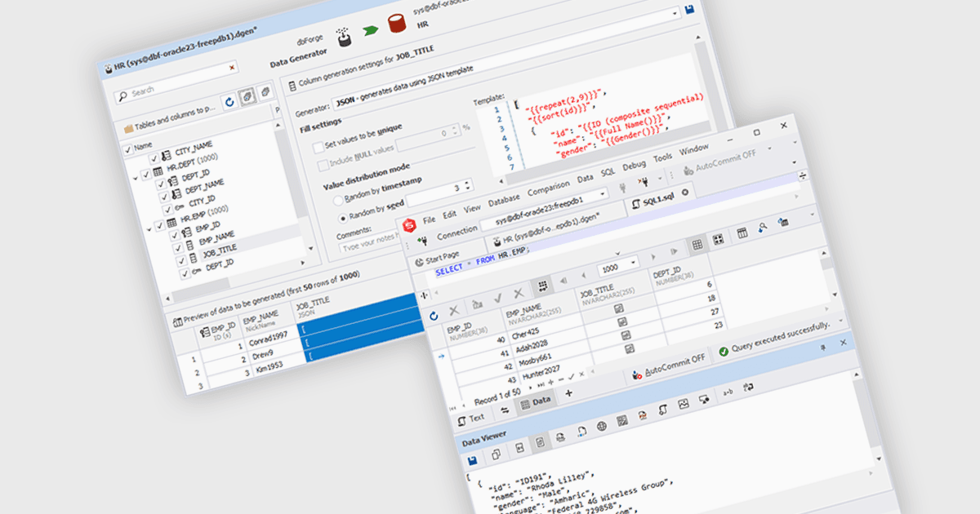Click the save disk icon at the top right of Data Generator

(x=689, y=11)
